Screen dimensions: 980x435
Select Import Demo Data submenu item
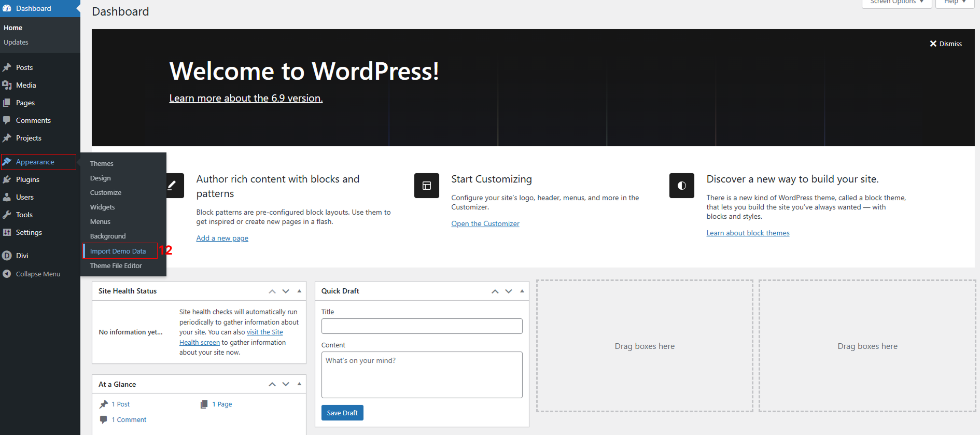[x=118, y=251]
